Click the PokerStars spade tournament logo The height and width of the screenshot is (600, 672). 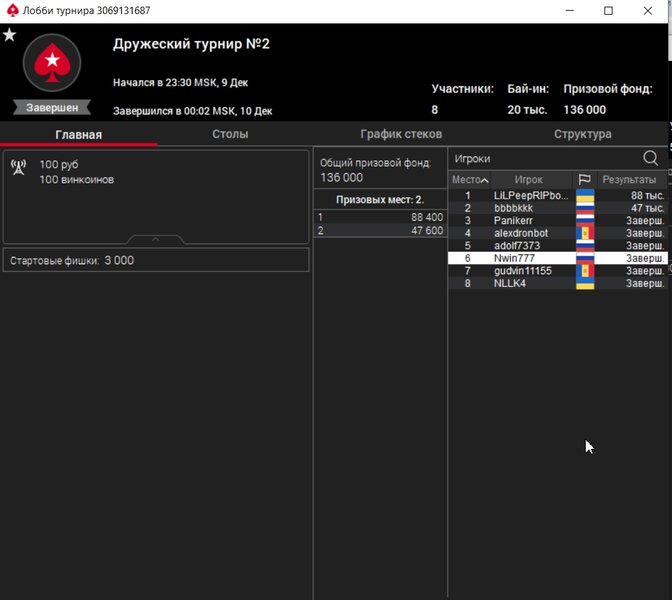click(x=51, y=63)
